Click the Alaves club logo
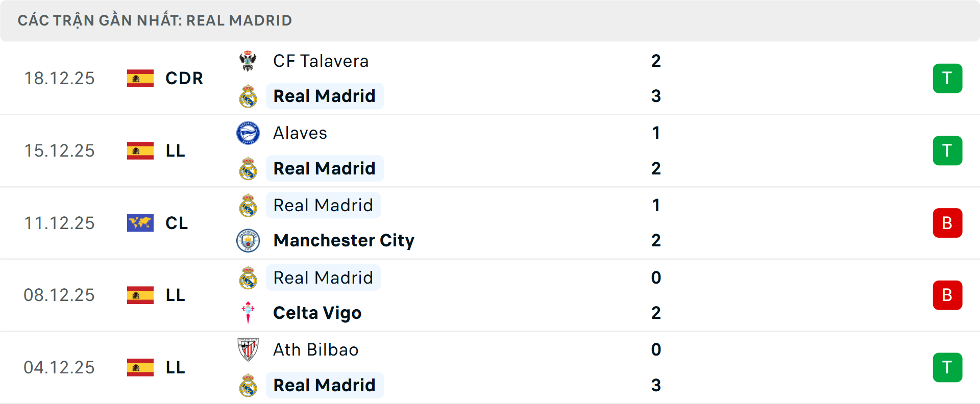 [x=249, y=133]
